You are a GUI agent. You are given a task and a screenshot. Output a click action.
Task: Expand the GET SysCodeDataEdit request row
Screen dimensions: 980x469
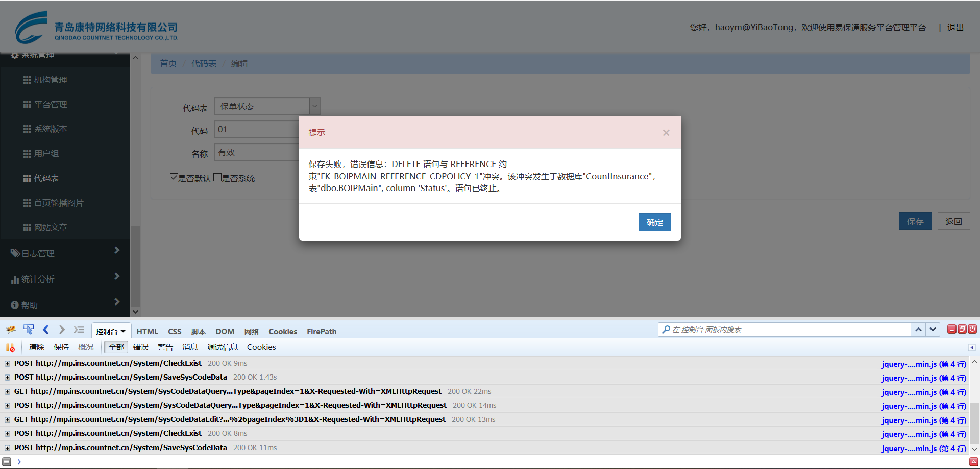click(x=8, y=420)
